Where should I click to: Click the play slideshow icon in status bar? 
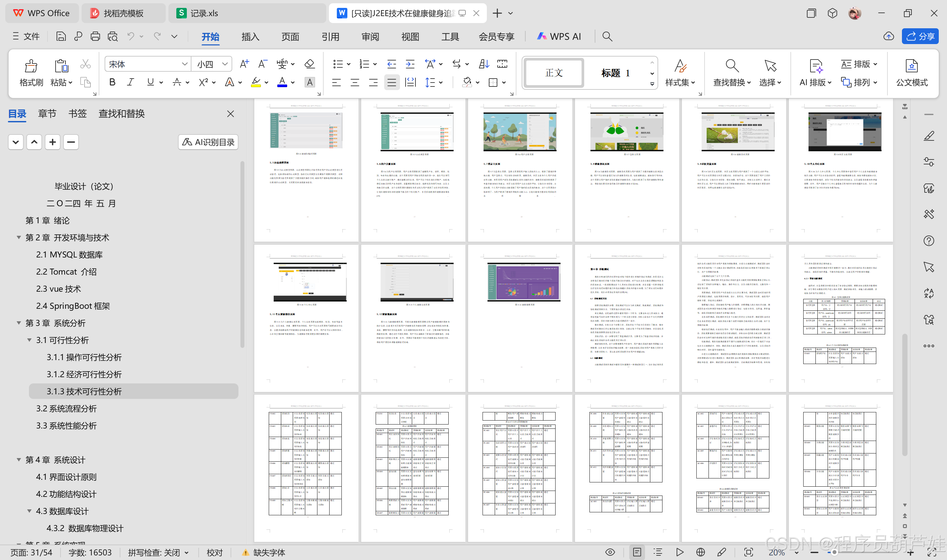(680, 552)
